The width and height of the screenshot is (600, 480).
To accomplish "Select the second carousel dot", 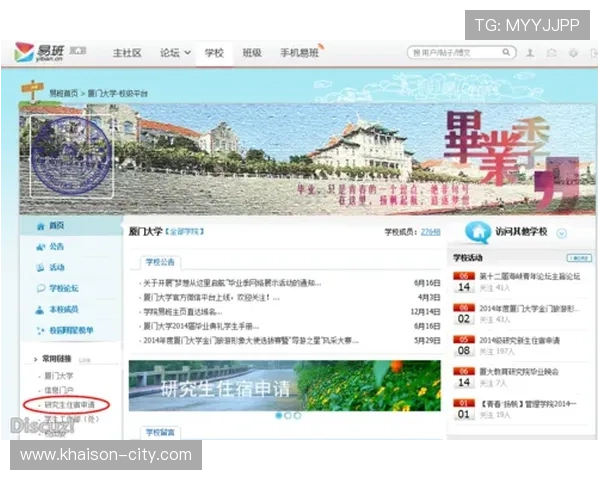I will 288,415.
